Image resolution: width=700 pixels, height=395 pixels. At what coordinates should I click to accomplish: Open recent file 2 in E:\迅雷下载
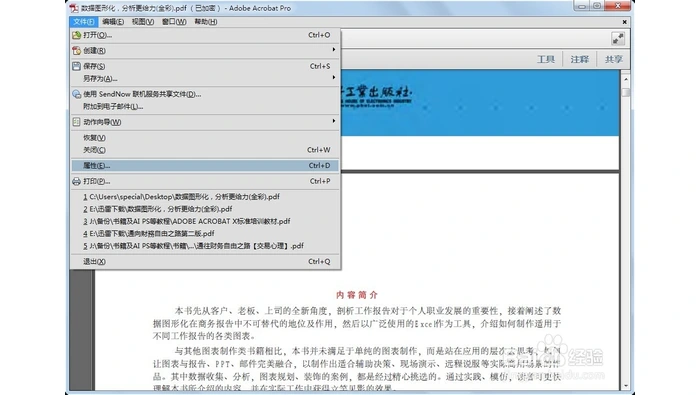pyautogui.click(x=205, y=209)
